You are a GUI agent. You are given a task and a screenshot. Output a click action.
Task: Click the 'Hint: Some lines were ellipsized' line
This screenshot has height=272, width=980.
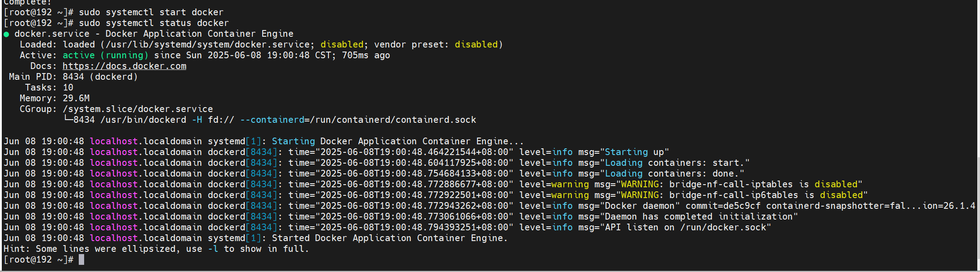coord(156,249)
